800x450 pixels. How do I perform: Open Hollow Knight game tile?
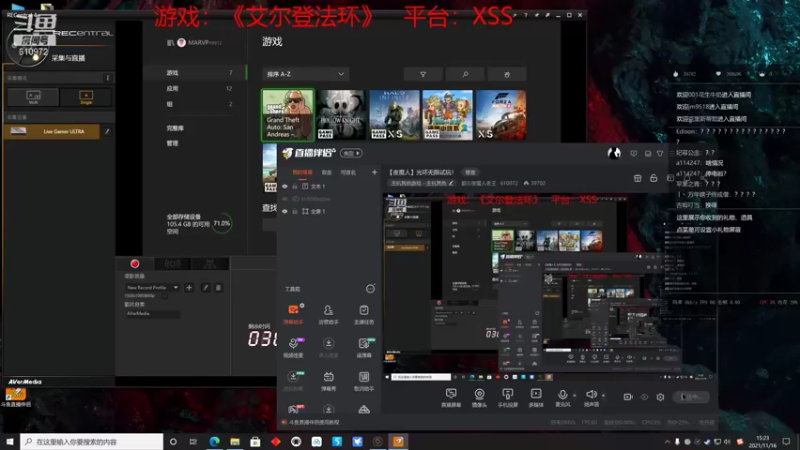tap(341, 115)
